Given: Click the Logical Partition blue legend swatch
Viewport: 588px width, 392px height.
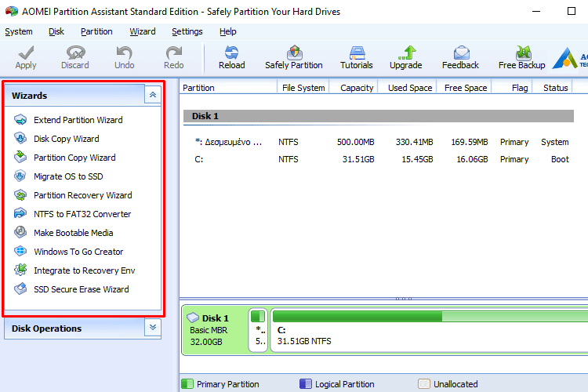Looking at the screenshot, I should (x=306, y=383).
